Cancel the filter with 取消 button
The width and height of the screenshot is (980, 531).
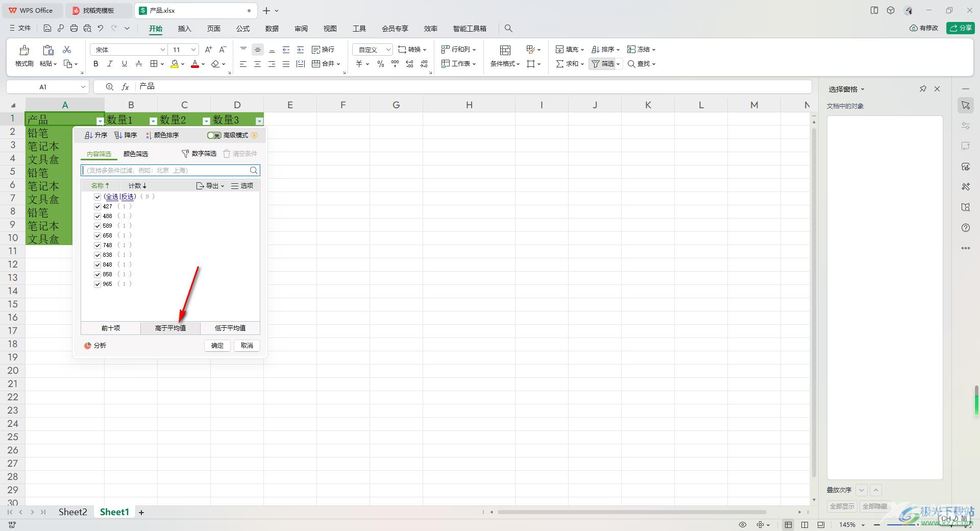(247, 346)
